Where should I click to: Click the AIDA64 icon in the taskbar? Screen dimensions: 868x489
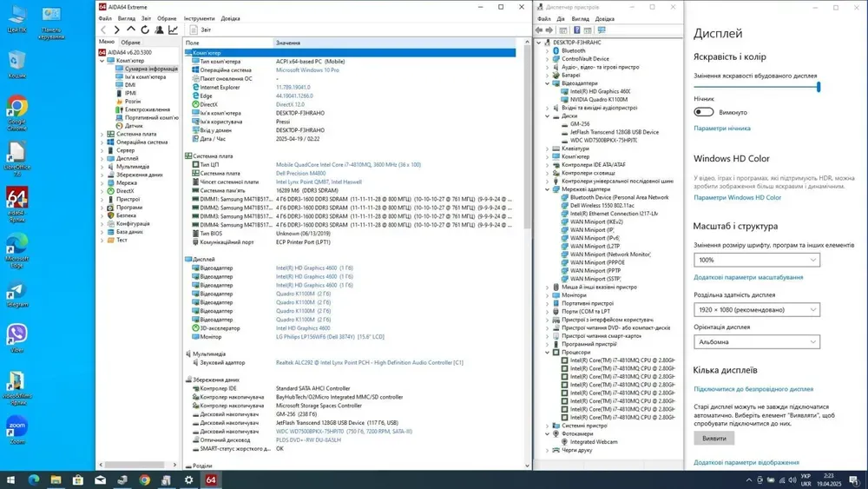coord(210,479)
